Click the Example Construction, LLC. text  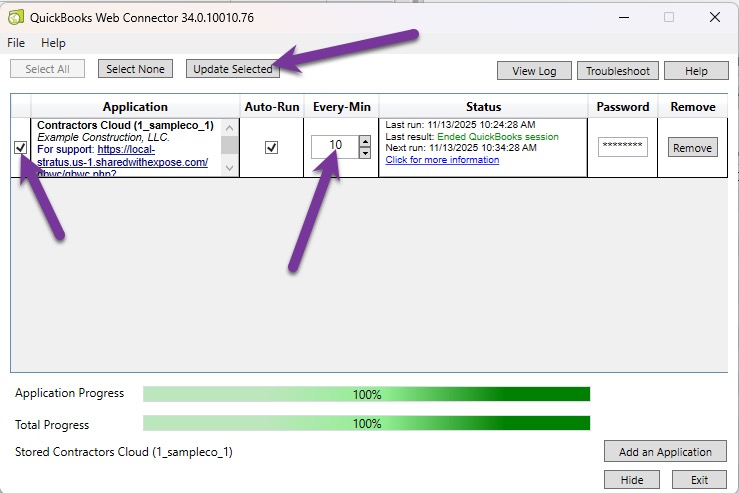point(103,137)
